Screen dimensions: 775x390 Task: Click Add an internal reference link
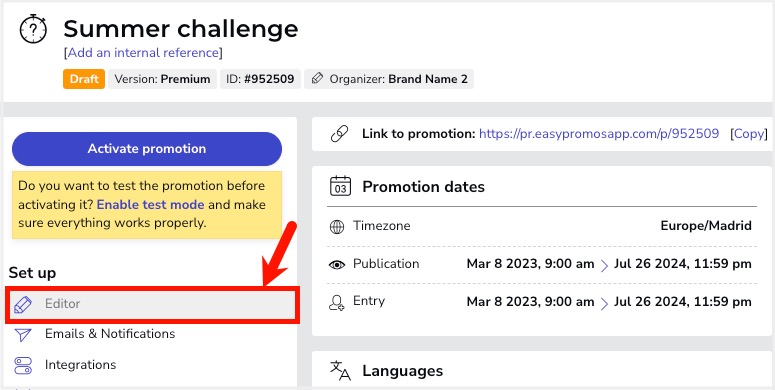click(143, 52)
